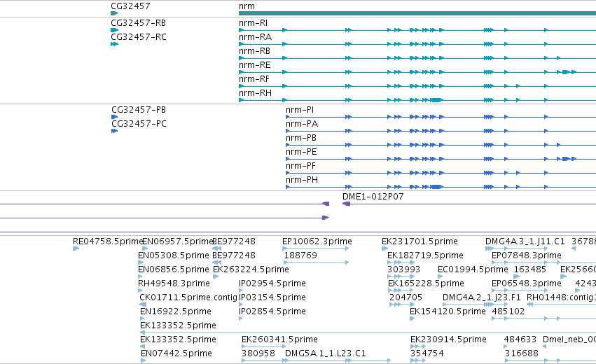The height and width of the screenshot is (364, 596).
Task: Select EST EN06957.5prime label
Action: click(x=177, y=241)
